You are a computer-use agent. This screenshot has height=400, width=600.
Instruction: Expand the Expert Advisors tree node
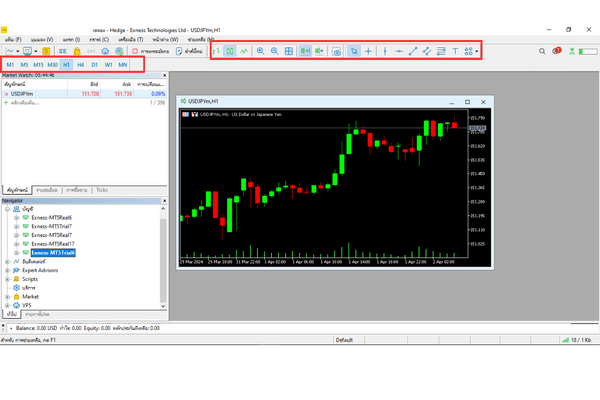[x=7, y=270]
